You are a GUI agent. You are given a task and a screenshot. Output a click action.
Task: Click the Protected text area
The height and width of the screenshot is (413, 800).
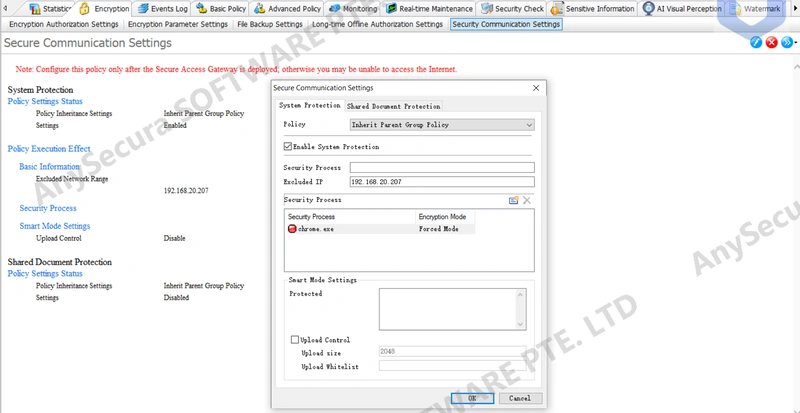448,309
